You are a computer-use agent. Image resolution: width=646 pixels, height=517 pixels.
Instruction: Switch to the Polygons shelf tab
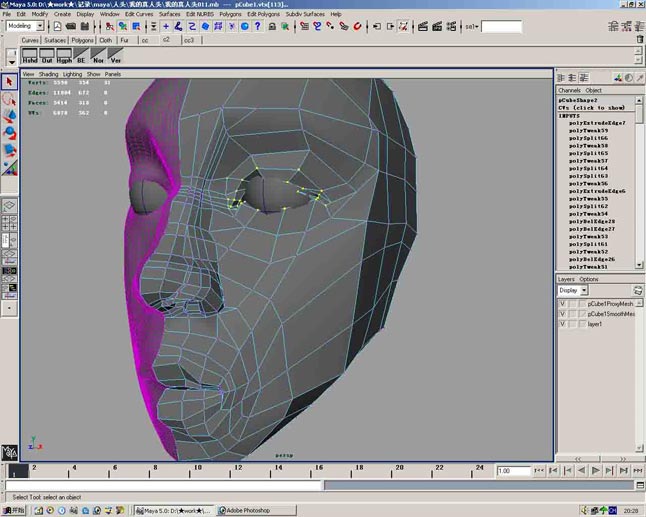pos(82,40)
